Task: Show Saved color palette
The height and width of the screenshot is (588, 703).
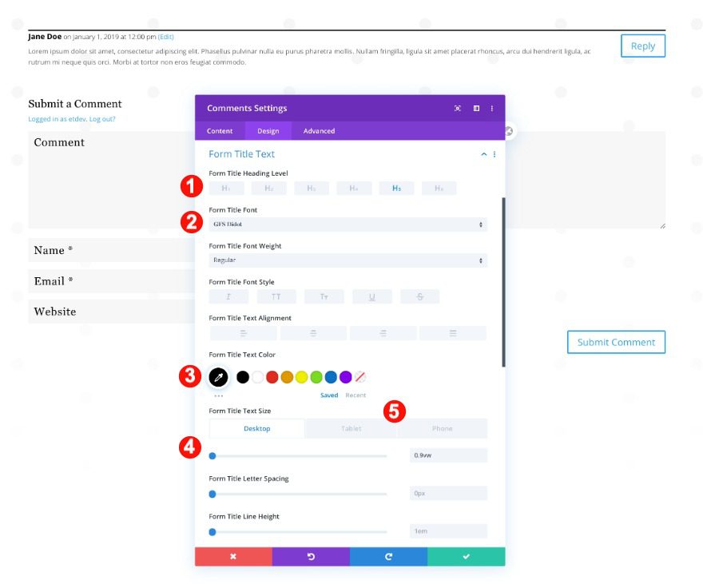Action: [329, 395]
